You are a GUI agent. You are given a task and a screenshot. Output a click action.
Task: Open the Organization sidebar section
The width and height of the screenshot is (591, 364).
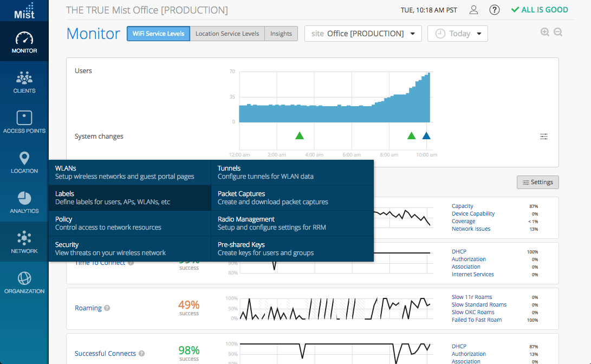click(24, 282)
